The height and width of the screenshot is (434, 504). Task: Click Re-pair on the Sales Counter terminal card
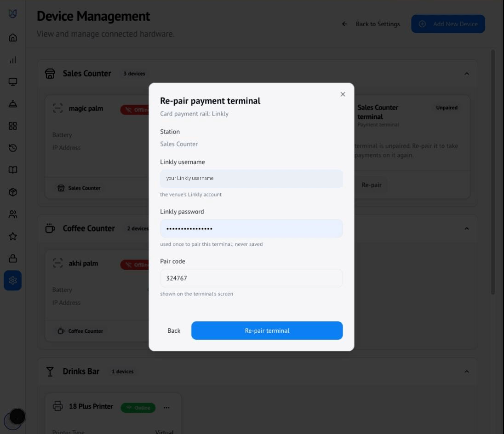click(x=371, y=185)
